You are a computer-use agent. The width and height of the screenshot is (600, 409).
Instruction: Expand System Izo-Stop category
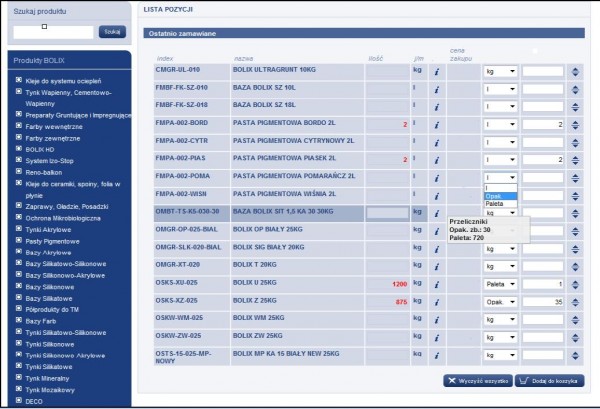[x=19, y=160]
